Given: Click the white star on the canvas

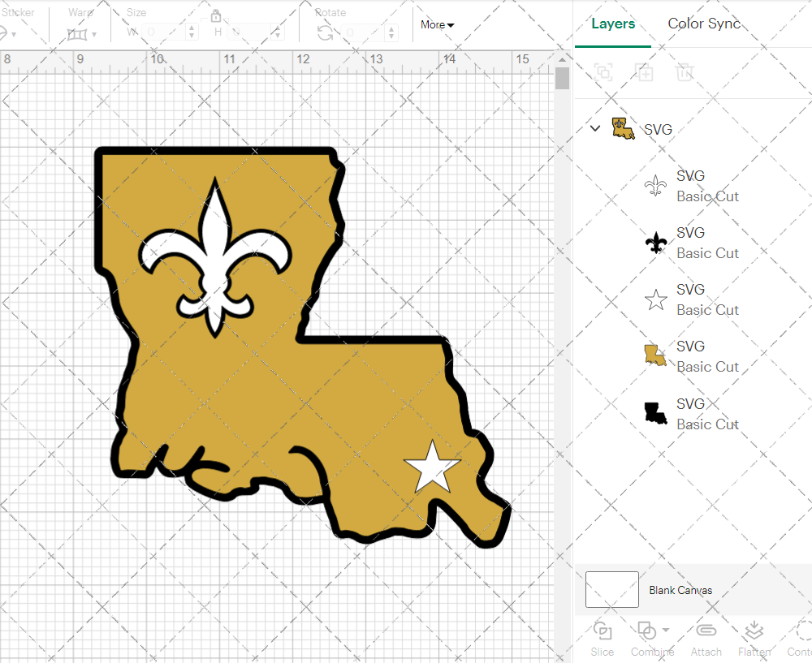Looking at the screenshot, I should tap(428, 469).
